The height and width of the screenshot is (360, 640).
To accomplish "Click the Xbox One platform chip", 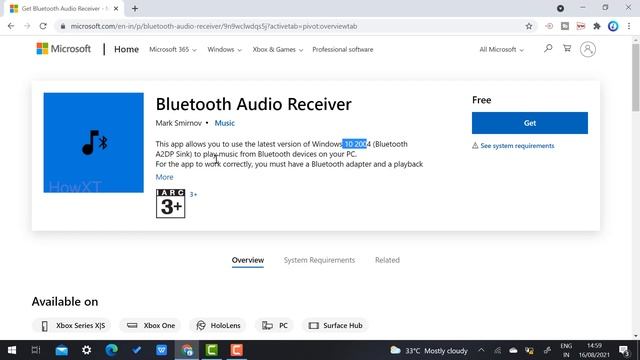I will [151, 325].
